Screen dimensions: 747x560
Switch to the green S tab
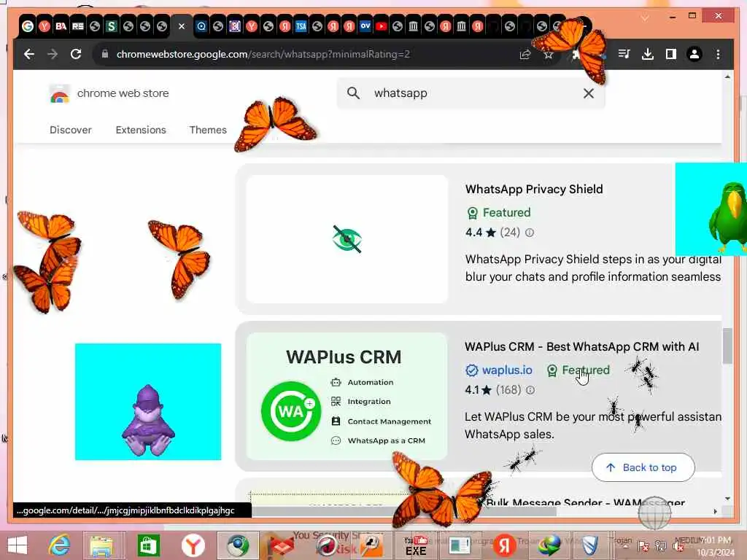tap(112, 26)
